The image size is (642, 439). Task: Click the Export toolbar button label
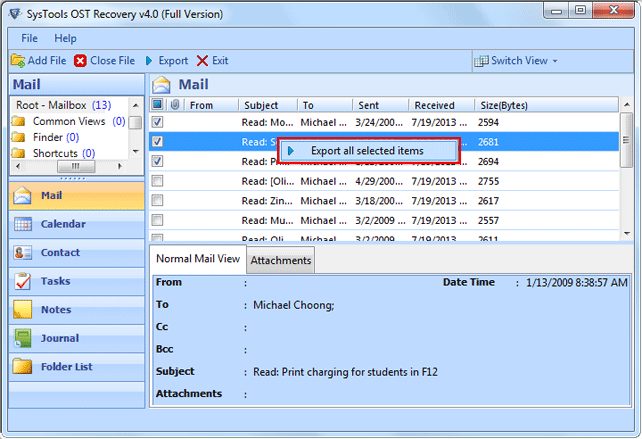point(173,61)
